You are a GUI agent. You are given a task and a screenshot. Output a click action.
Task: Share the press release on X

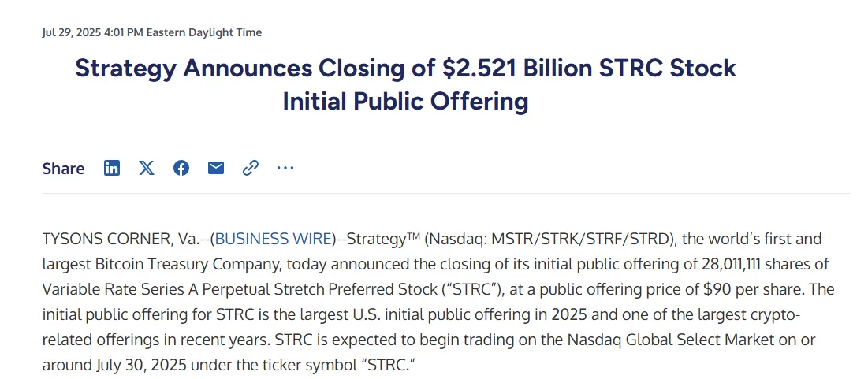point(147,168)
